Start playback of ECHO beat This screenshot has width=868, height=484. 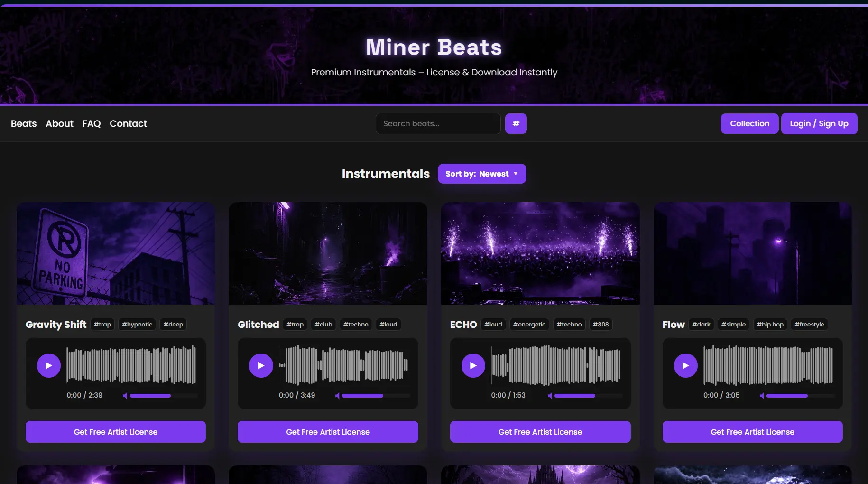coord(473,365)
